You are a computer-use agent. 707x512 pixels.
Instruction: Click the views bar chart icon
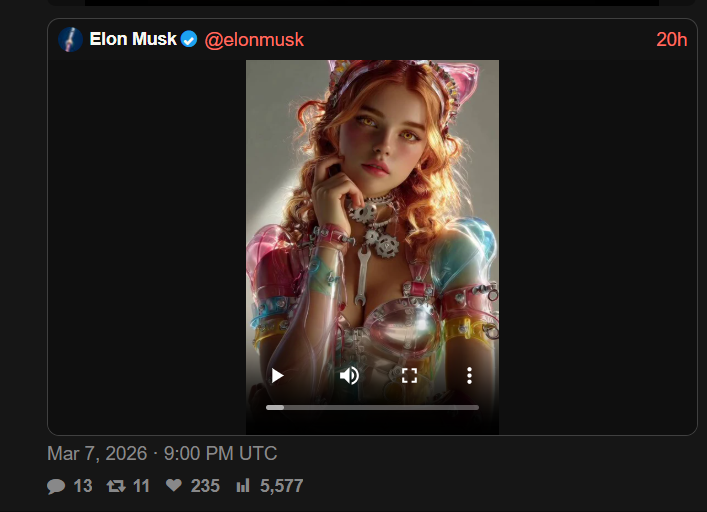[242, 487]
